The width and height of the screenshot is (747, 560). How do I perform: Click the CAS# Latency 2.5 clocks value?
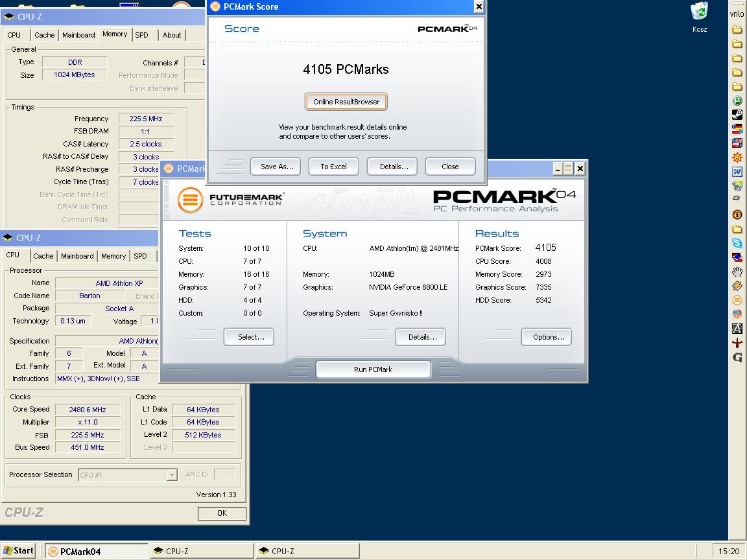point(146,144)
